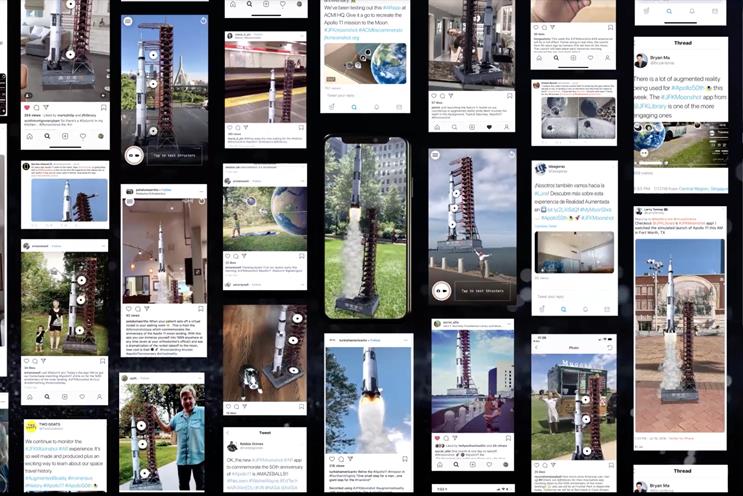Toggle the round AR switch in the waterfront scene
743x496 pixels.
441,291
